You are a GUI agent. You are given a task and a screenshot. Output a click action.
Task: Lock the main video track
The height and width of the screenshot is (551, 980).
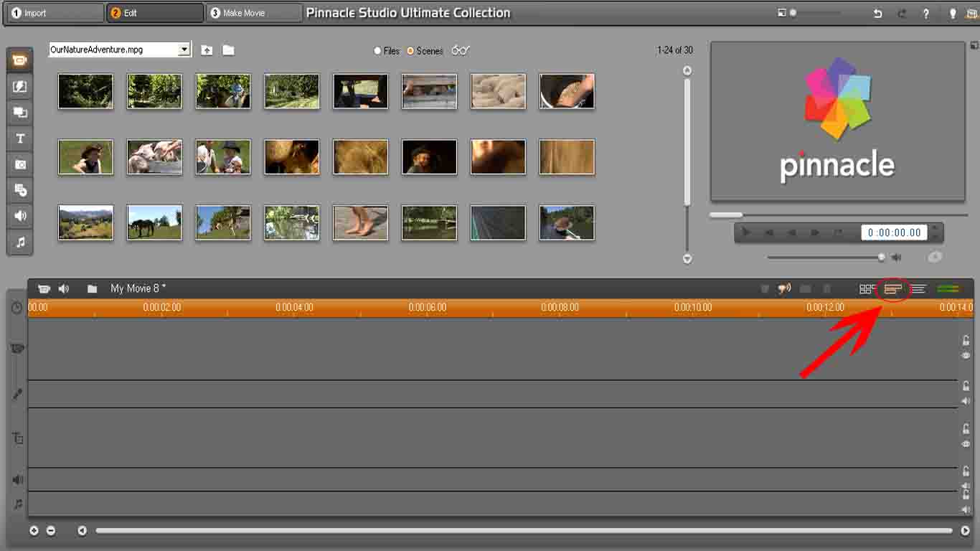(966, 341)
